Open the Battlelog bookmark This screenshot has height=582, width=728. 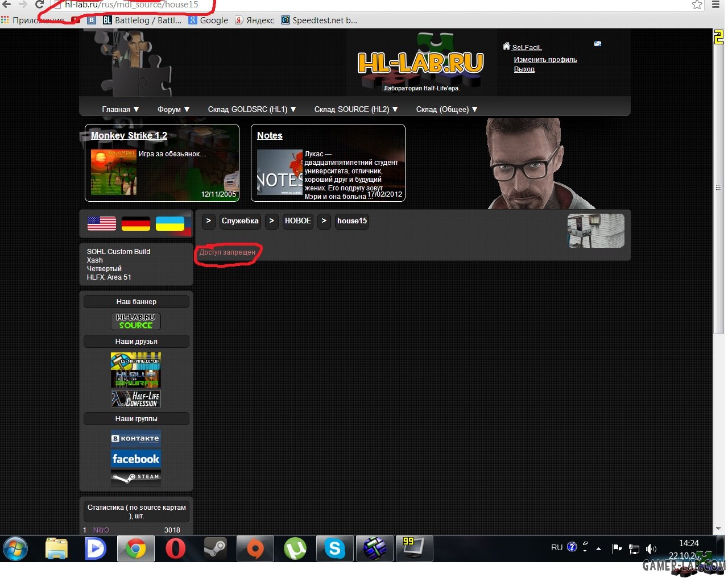point(142,20)
